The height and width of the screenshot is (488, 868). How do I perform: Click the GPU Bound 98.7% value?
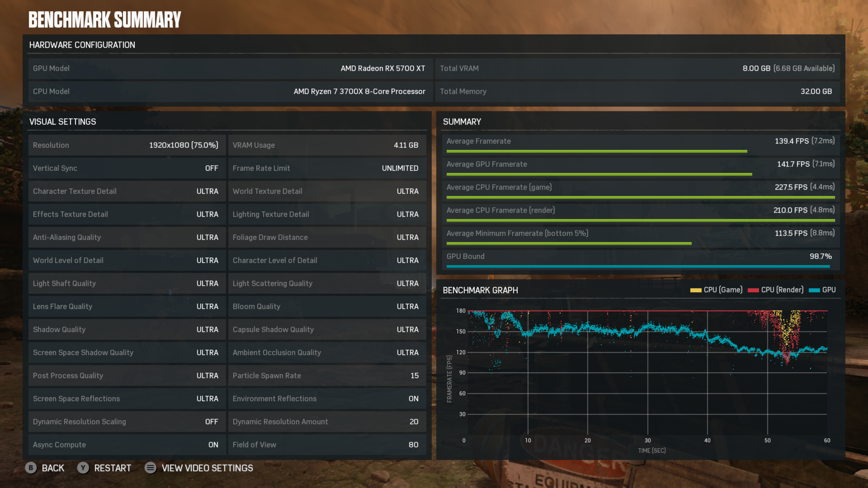click(x=821, y=256)
